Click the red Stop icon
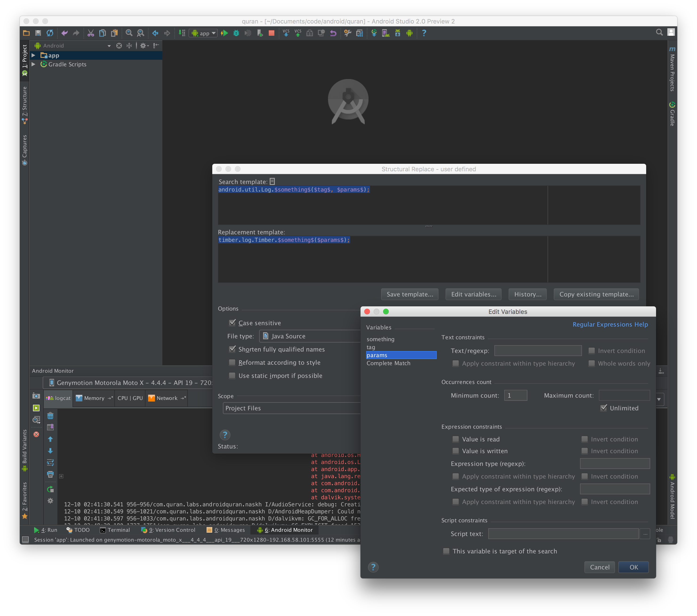The height and width of the screenshot is (616, 697). [271, 33]
